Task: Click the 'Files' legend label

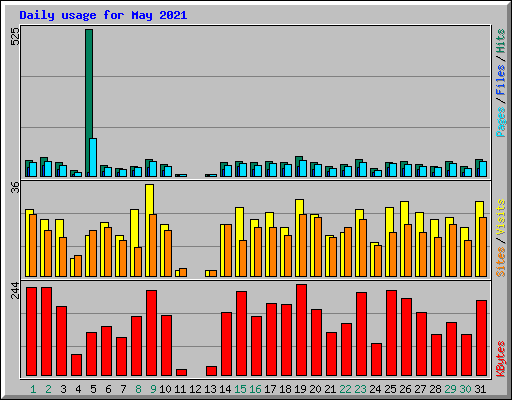Action: (x=501, y=79)
